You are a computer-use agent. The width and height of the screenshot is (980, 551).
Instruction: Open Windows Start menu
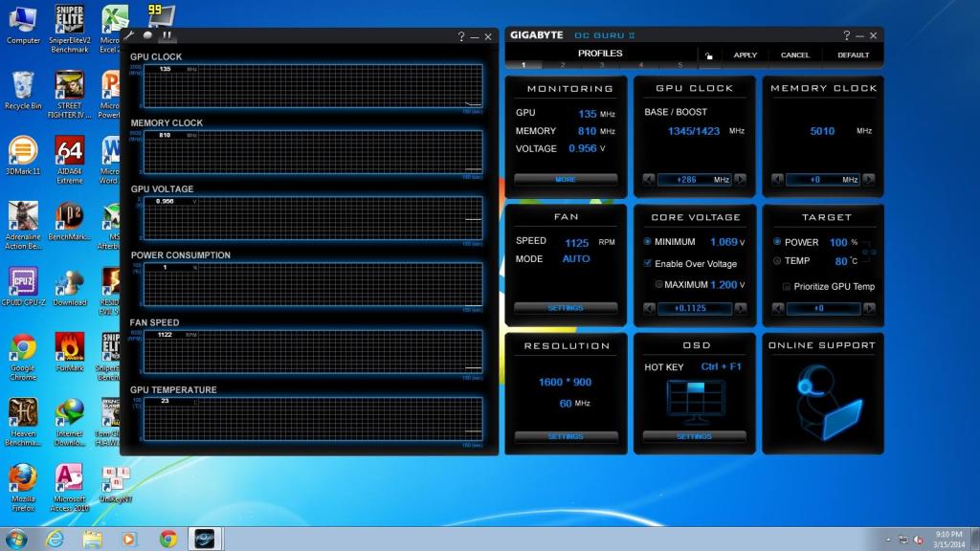click(16, 539)
